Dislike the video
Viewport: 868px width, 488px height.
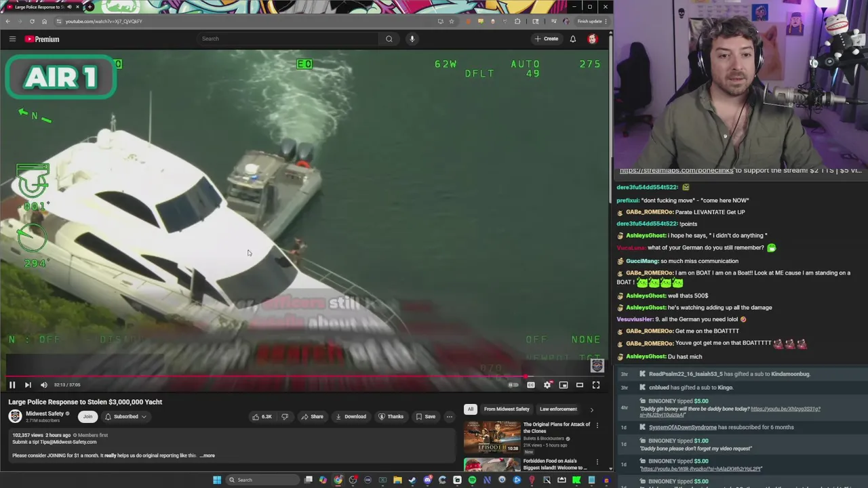pos(285,416)
